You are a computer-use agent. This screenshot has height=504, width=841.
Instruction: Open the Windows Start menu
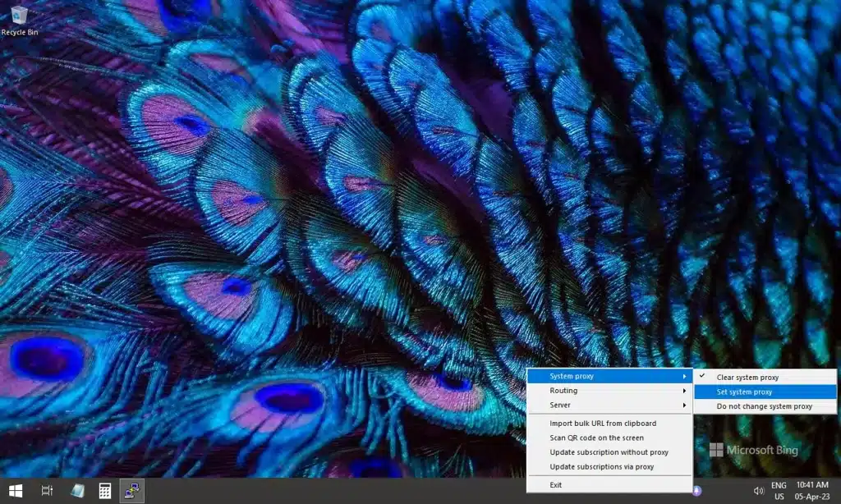(16, 491)
